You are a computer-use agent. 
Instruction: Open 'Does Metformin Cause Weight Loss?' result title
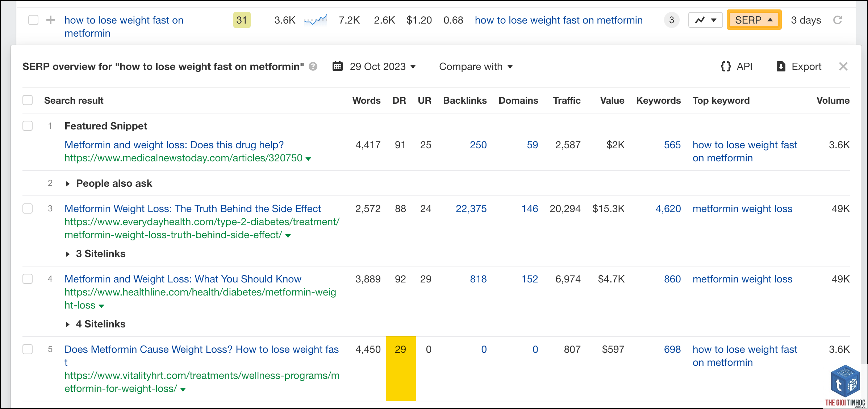click(x=201, y=356)
